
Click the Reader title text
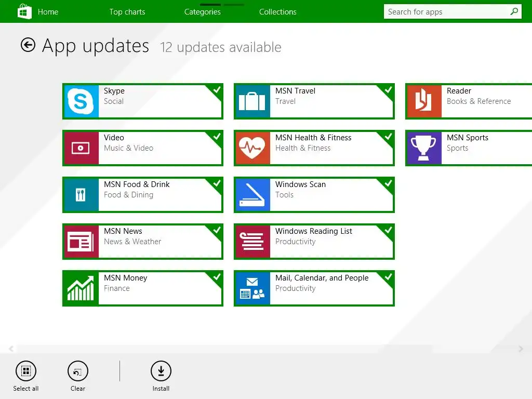(459, 91)
